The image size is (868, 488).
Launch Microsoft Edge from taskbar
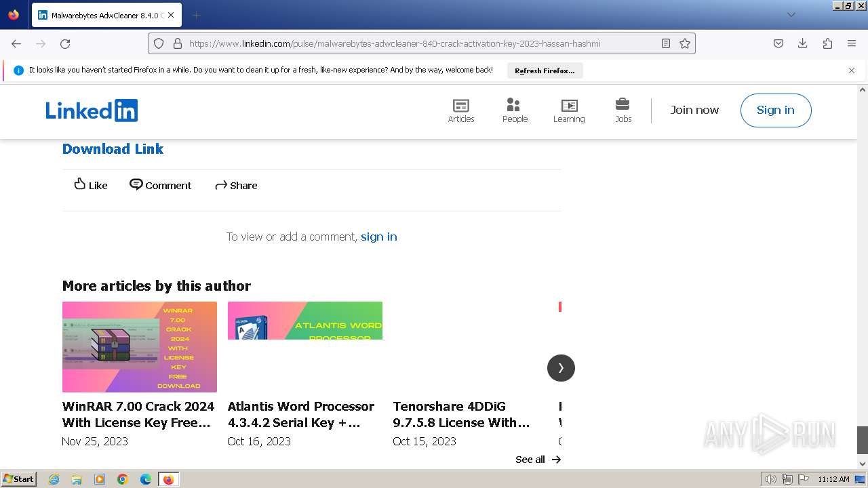click(146, 479)
